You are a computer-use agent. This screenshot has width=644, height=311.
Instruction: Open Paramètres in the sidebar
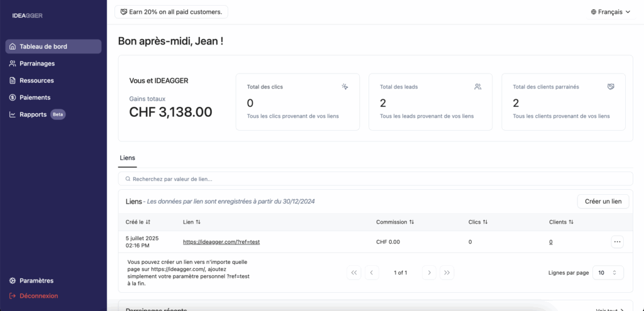coord(53,281)
